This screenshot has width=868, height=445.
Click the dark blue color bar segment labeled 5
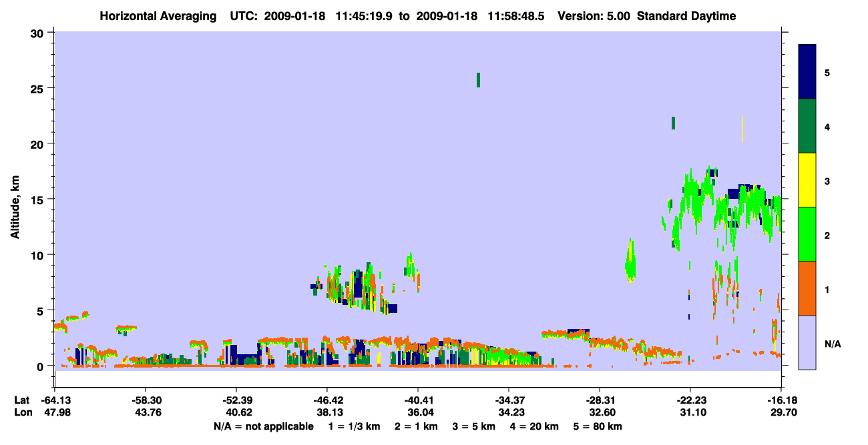point(807,72)
